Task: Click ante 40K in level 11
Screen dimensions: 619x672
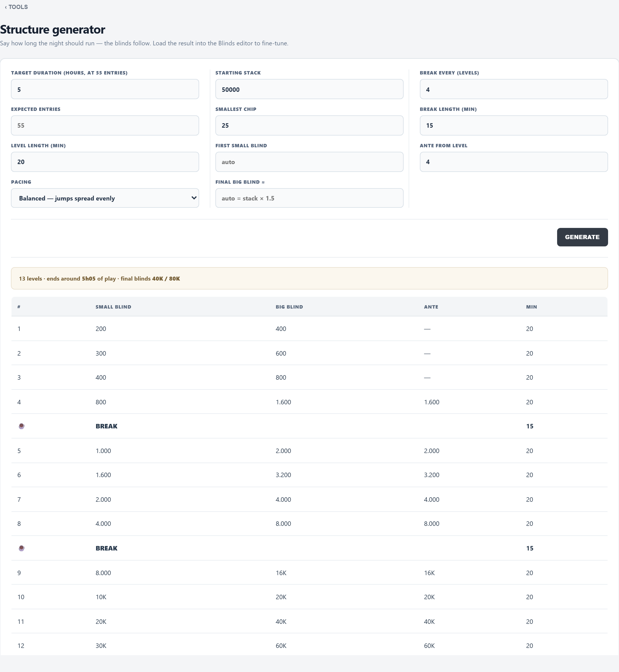Action: pos(429,622)
